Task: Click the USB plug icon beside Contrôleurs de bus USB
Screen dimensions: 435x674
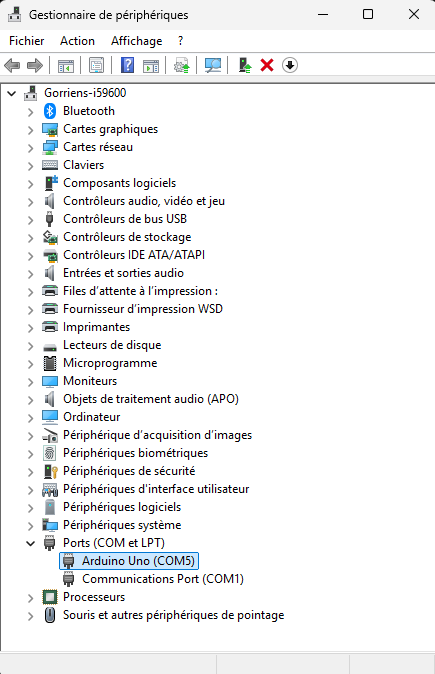Action: (49, 219)
